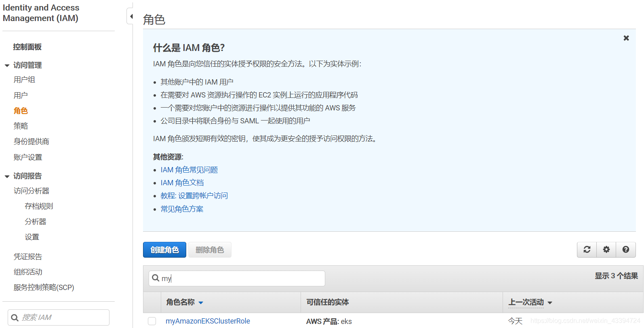The height and width of the screenshot is (328, 644).
Task: Open the myAmazonEKSClusterRole role link
Action: (x=208, y=321)
